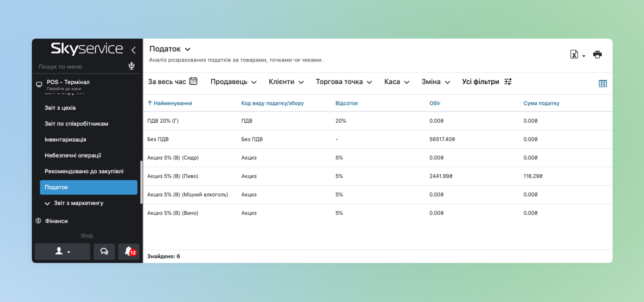Expand the Торгова точка filter dropdown
The height and width of the screenshot is (302, 644).
tap(344, 82)
